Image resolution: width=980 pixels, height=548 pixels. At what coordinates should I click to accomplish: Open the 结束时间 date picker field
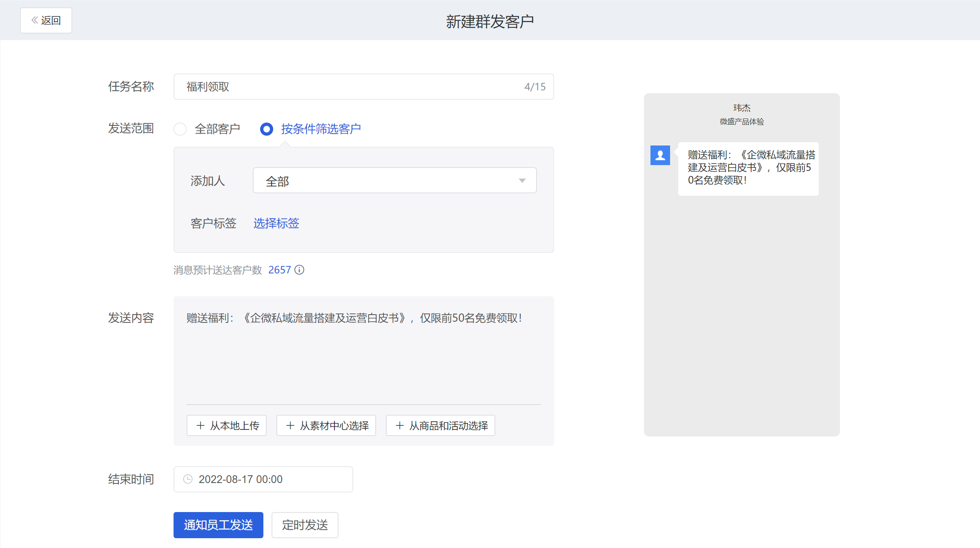[263, 479]
